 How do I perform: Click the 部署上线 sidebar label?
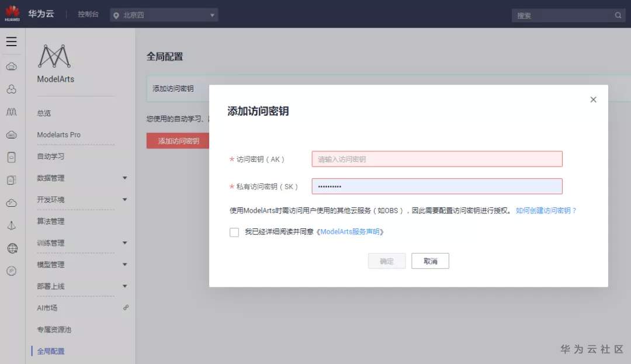tap(51, 286)
